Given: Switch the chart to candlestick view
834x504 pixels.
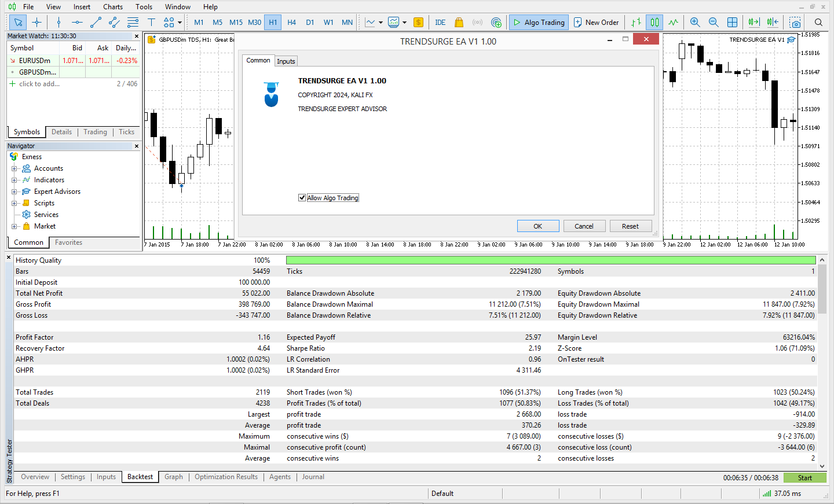Looking at the screenshot, I should (x=654, y=22).
